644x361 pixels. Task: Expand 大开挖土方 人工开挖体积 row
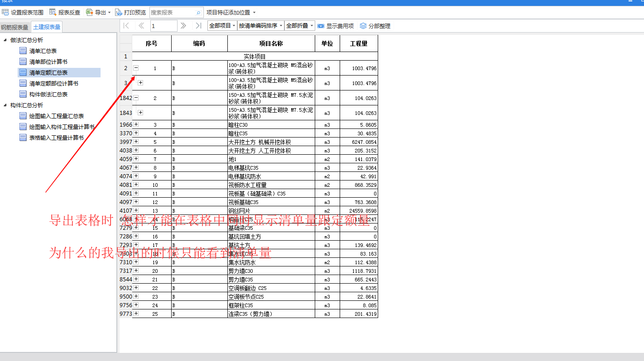click(x=136, y=150)
